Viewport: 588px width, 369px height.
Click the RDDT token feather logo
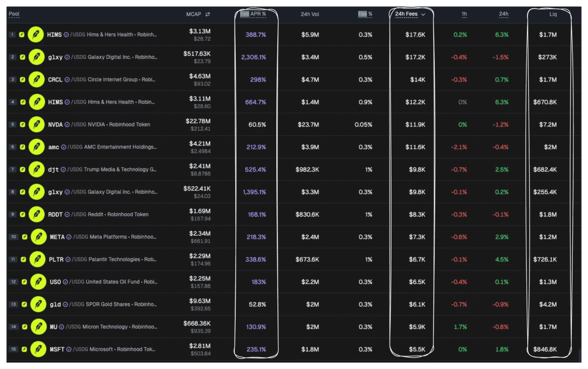pos(36,214)
